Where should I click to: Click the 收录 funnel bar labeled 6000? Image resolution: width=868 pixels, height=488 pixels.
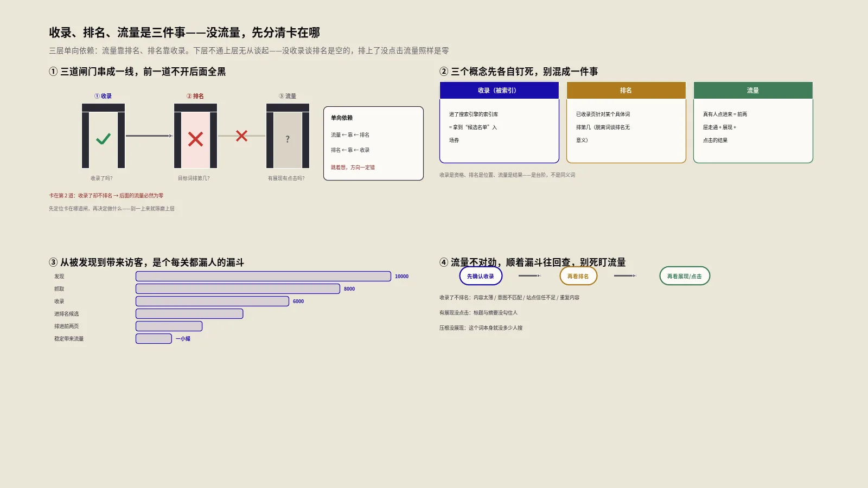[x=212, y=301]
